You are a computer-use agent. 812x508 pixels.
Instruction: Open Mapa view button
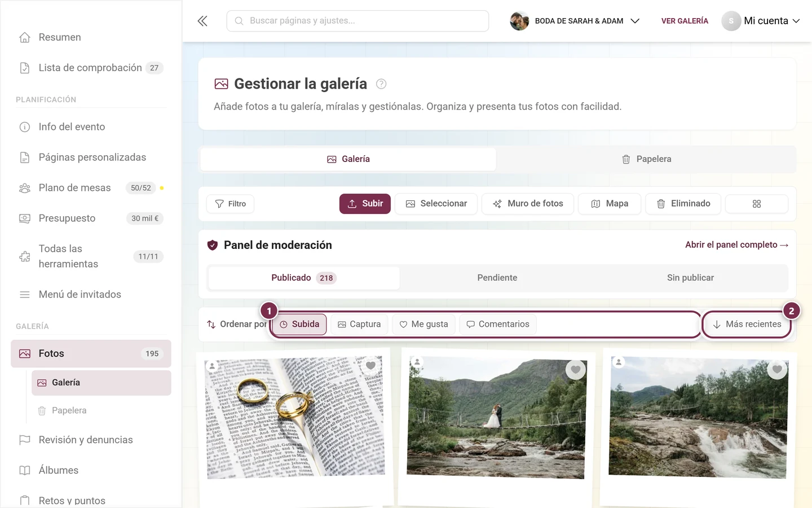[x=610, y=204]
